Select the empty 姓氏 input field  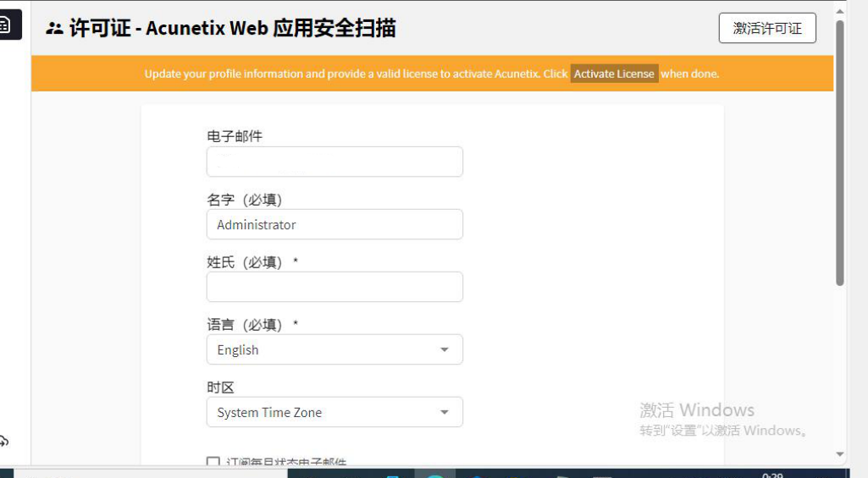(334, 287)
